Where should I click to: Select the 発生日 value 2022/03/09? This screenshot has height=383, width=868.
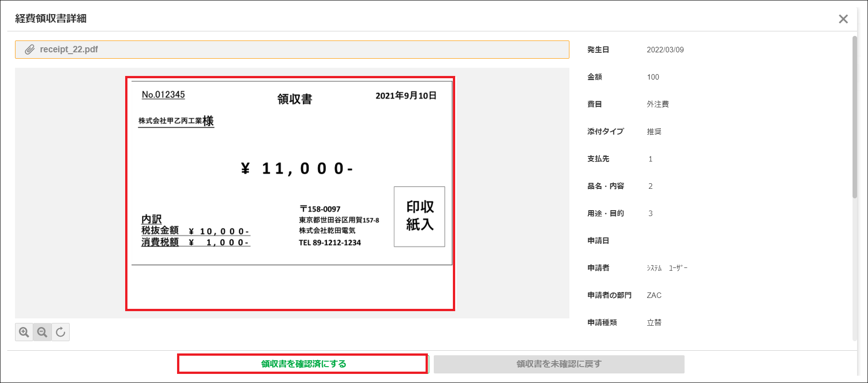(x=665, y=50)
